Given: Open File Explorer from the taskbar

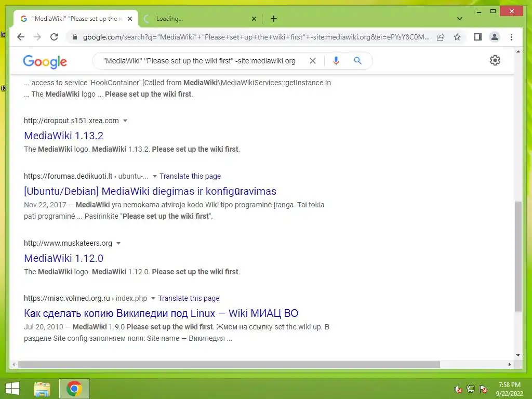Looking at the screenshot, I should coord(42,389).
